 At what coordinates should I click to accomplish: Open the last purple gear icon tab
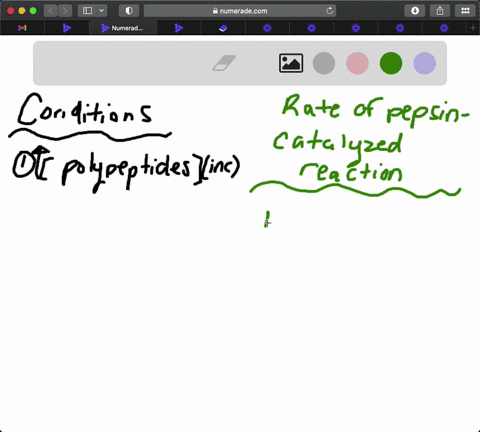pyautogui.click(x=444, y=28)
